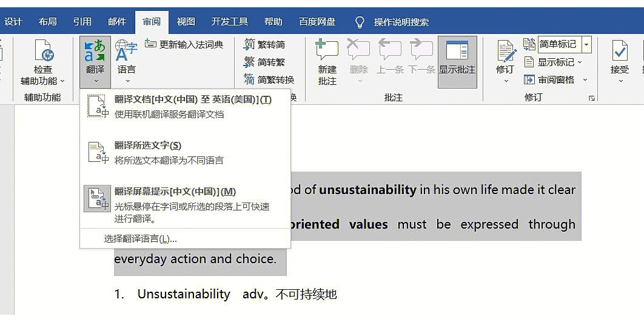Add a comment with 新建批注 icon
The height and width of the screenshot is (322, 644).
[327, 50]
